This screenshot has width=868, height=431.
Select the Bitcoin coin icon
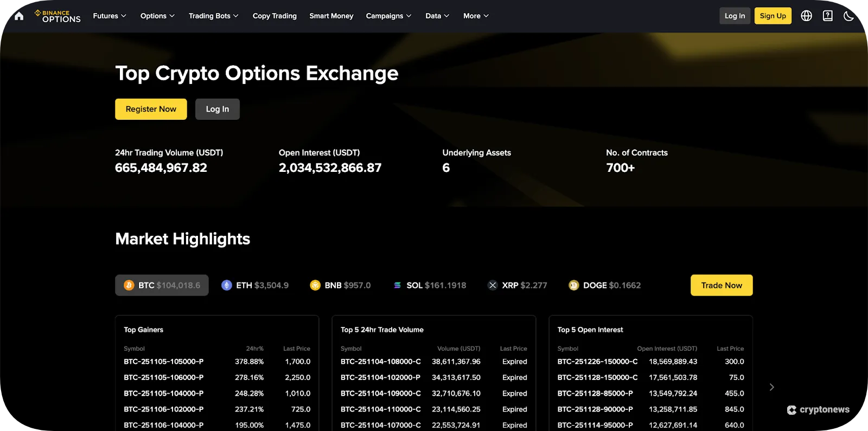pos(129,285)
